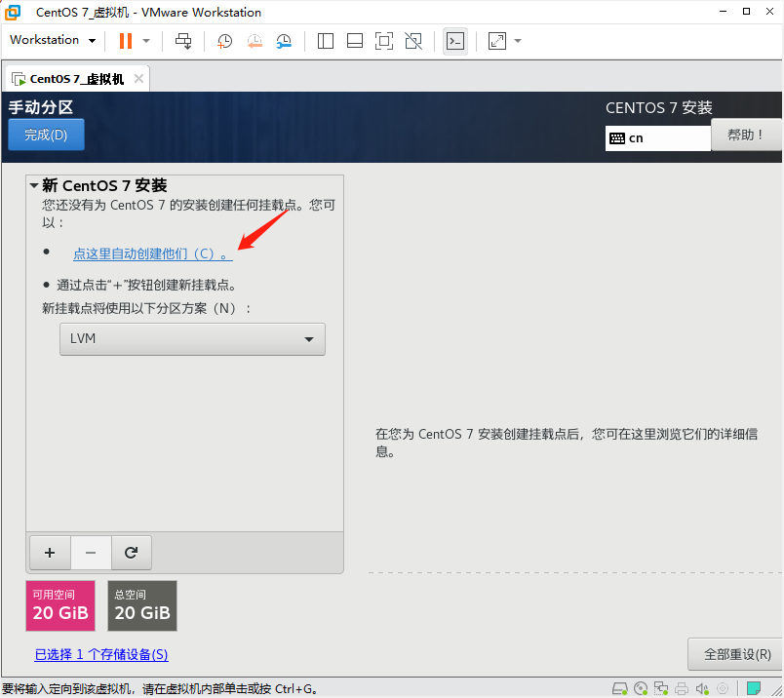Image resolution: width=784 pixels, height=698 pixels.
Task: Click the hard disk status icon
Action: pos(620,689)
